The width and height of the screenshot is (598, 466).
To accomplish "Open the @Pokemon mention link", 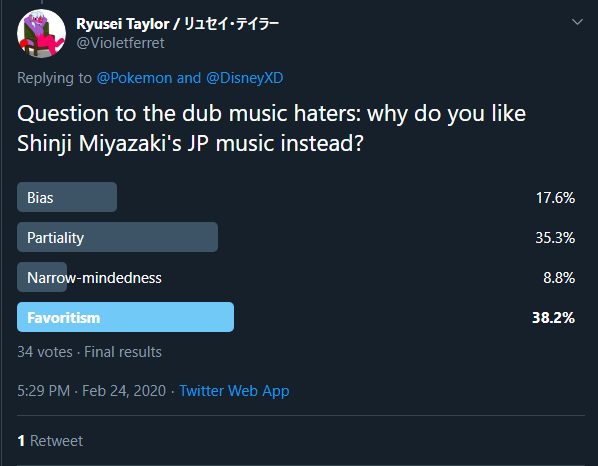I will [134, 78].
